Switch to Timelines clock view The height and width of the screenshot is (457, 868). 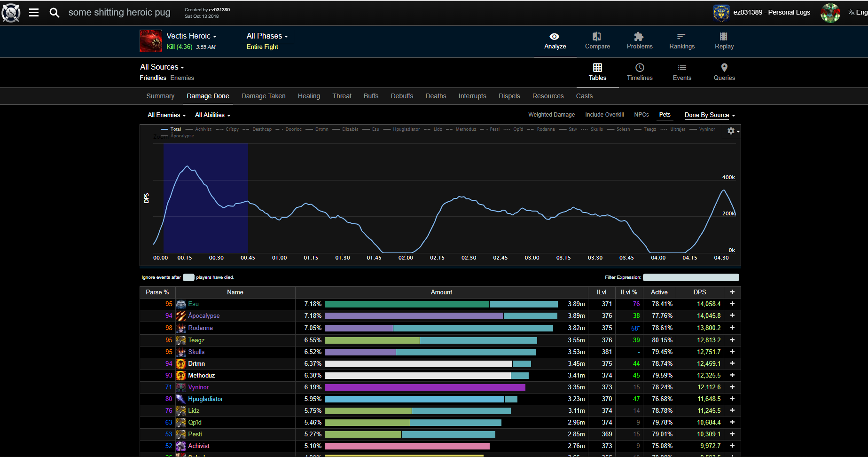(x=640, y=68)
